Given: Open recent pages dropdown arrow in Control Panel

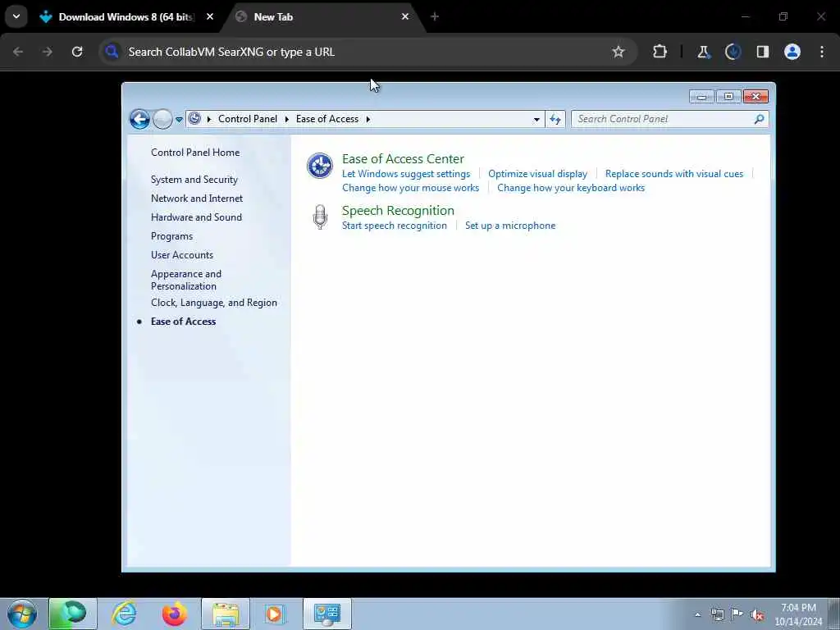Looking at the screenshot, I should pyautogui.click(x=179, y=120).
